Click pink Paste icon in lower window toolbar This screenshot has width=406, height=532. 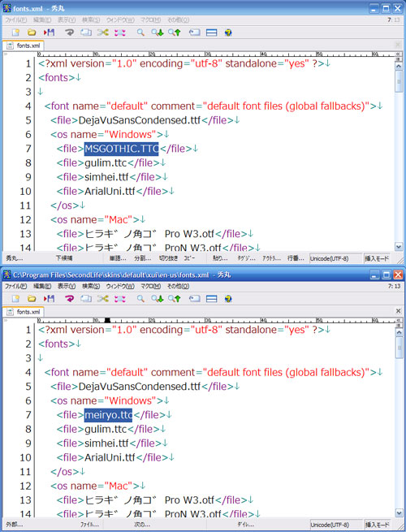point(119,299)
